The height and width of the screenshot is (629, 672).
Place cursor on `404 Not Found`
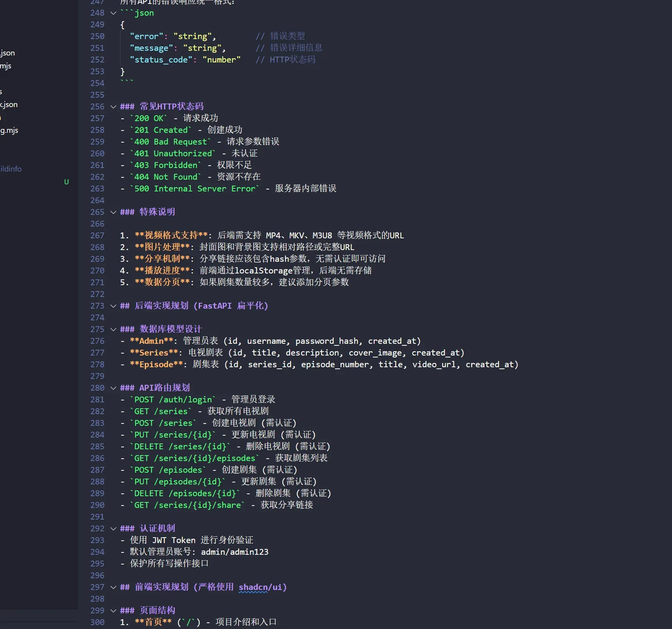pyautogui.click(x=166, y=177)
